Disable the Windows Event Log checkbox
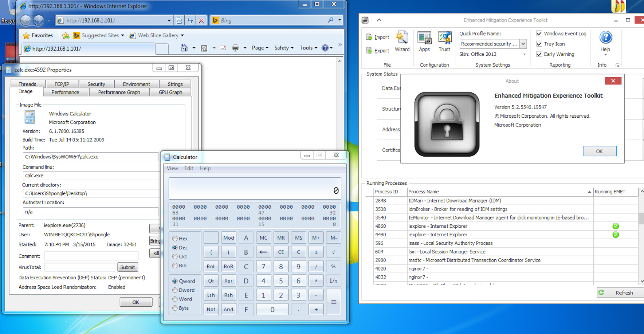 click(x=539, y=33)
